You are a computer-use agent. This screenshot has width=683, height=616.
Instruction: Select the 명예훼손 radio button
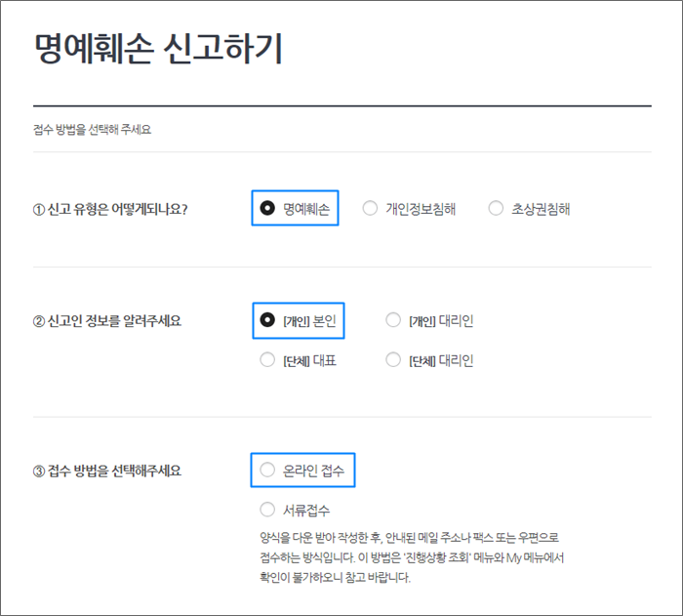(267, 208)
